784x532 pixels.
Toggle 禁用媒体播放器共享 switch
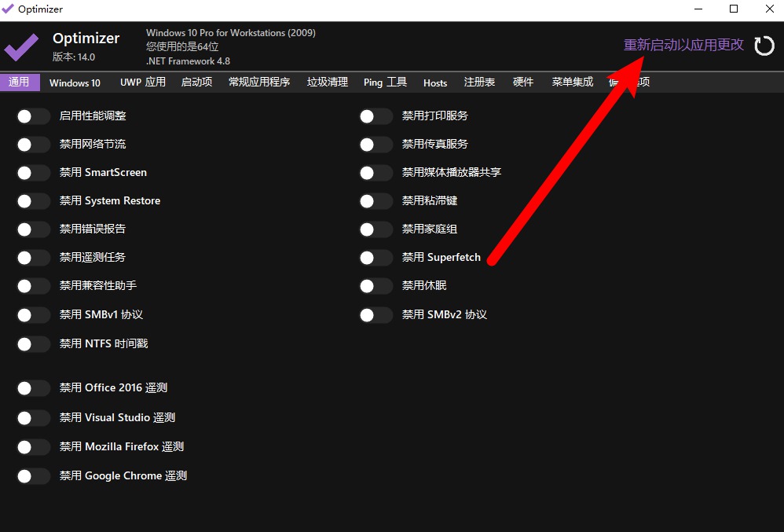[376, 173]
